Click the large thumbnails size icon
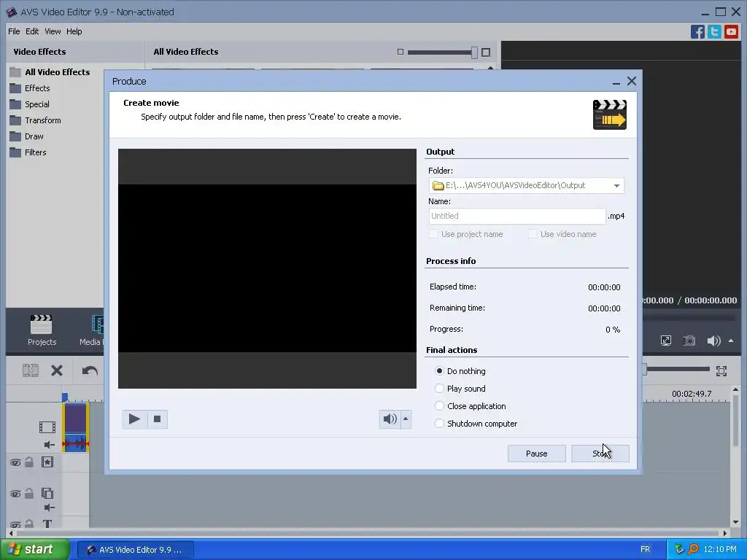Image resolution: width=747 pixels, height=560 pixels. tap(485, 52)
